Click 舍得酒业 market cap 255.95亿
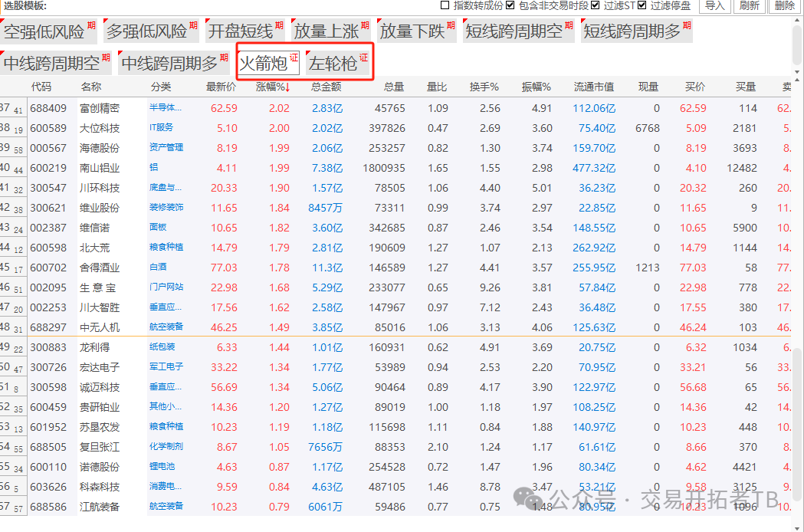804x532 pixels. (594, 268)
